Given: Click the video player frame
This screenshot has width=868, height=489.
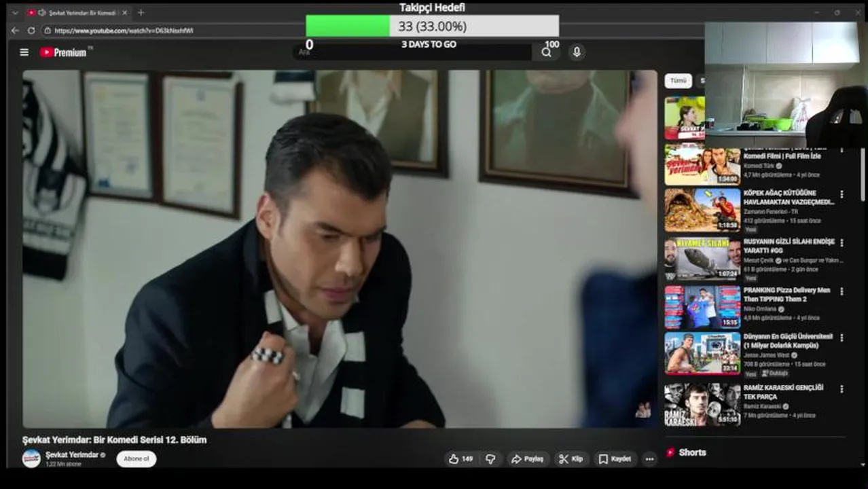Looking at the screenshot, I should tap(340, 249).
